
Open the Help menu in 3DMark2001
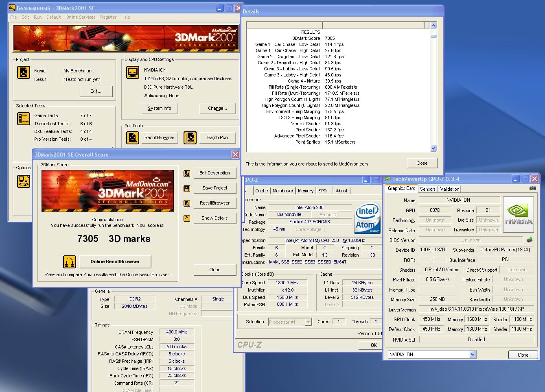126,17
